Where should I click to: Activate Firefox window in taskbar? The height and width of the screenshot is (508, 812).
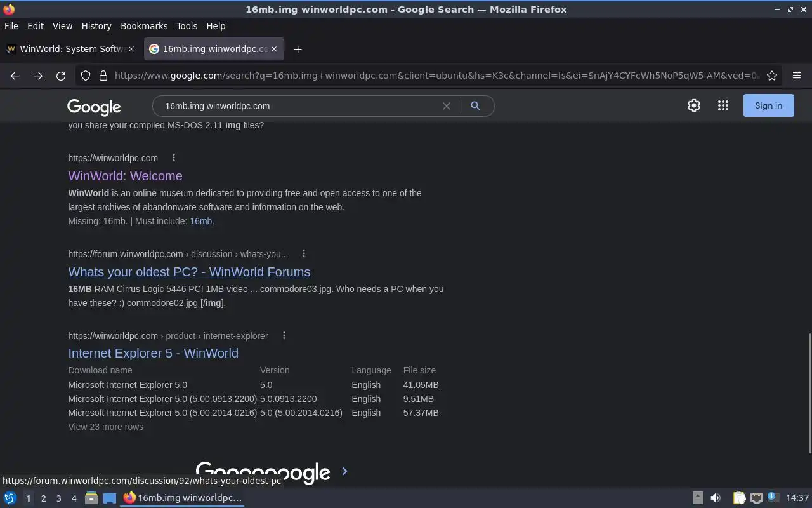183,498
